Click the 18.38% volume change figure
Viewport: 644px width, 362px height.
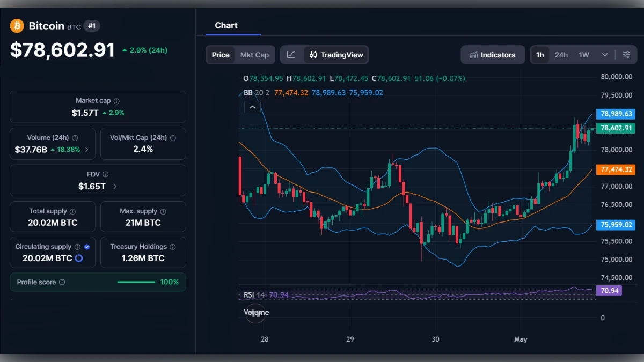coord(68,150)
